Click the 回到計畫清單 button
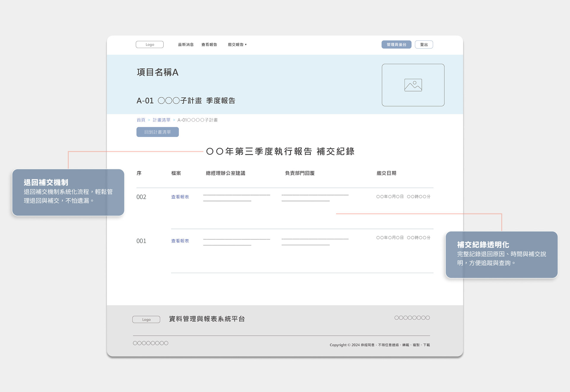This screenshot has height=392, width=570. click(158, 132)
